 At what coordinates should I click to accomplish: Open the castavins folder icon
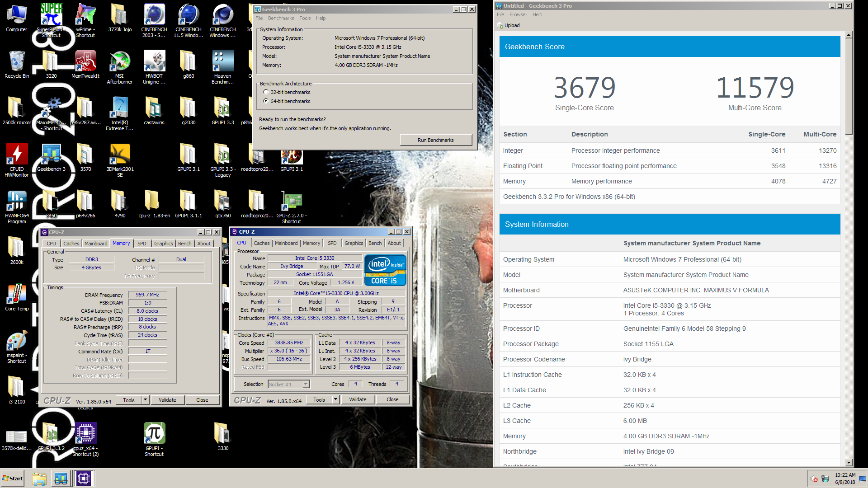tap(154, 111)
